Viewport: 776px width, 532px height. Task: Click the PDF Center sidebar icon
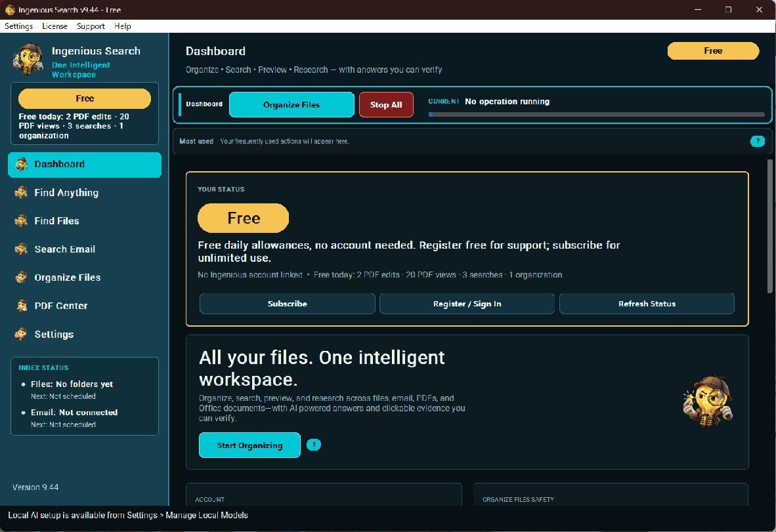click(x=21, y=306)
